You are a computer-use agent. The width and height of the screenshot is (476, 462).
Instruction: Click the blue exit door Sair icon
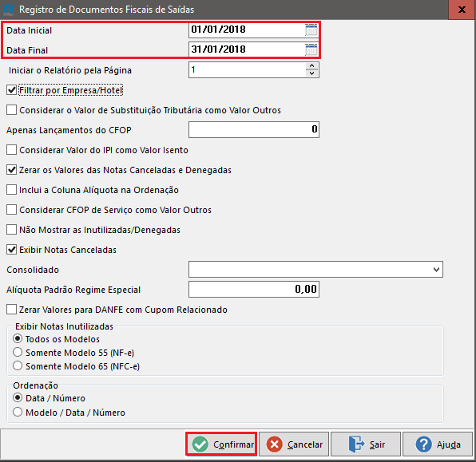pos(356,444)
